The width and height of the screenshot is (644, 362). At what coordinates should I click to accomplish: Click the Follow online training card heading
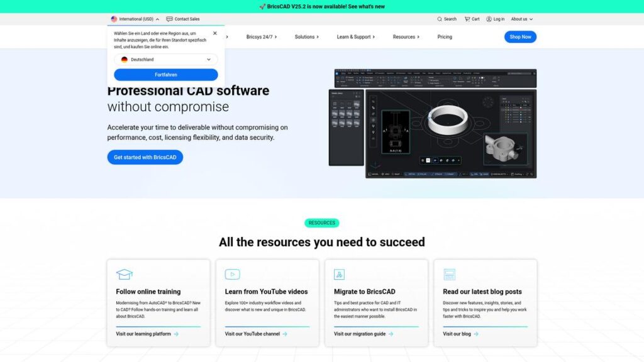[148, 292]
